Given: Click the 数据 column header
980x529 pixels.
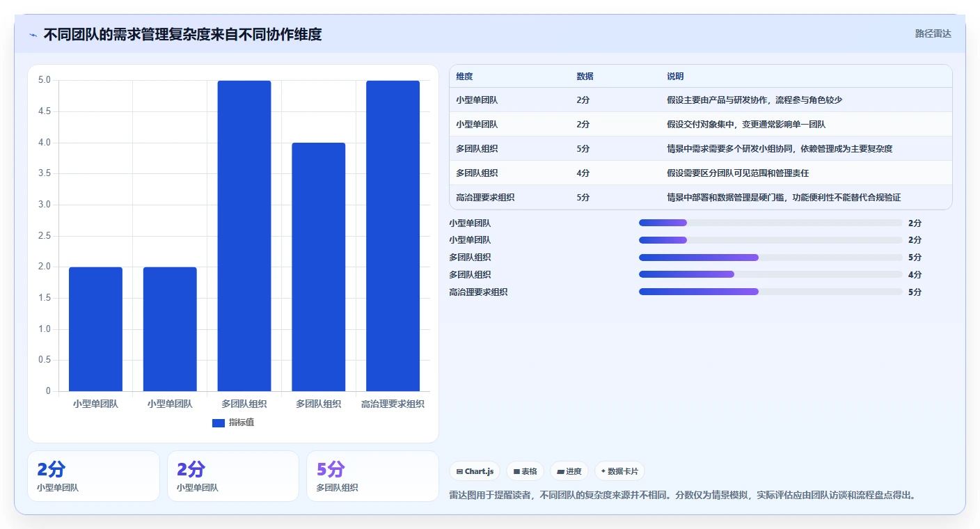Looking at the screenshot, I should 585,77.
